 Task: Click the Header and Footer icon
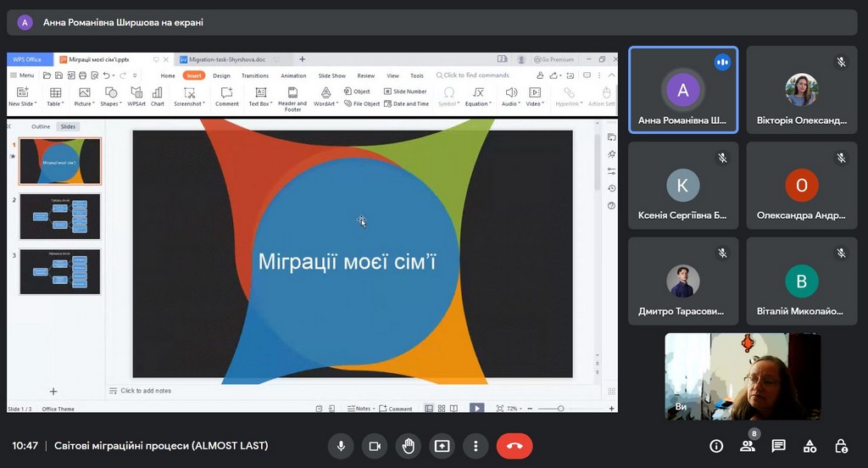[x=292, y=92]
